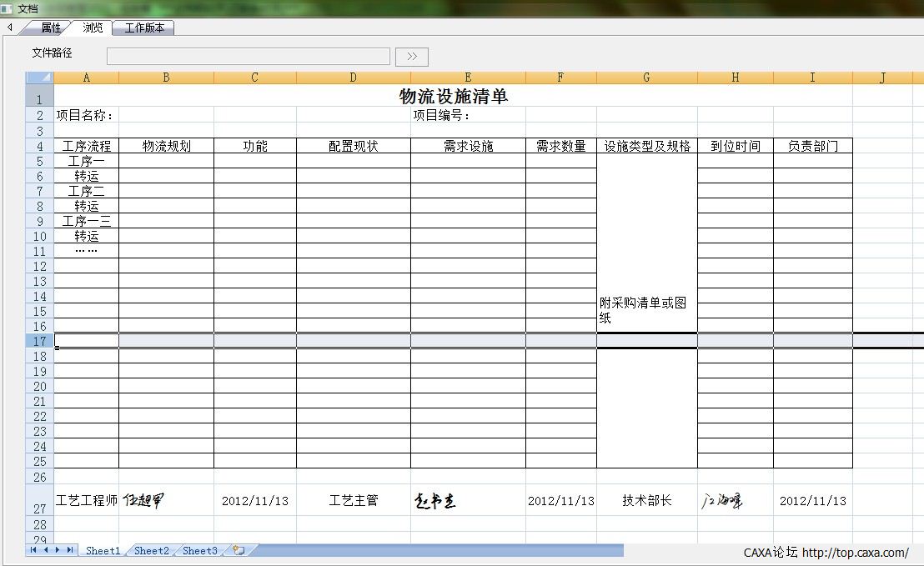Click the last sheet navigation arrow

[x=69, y=550]
